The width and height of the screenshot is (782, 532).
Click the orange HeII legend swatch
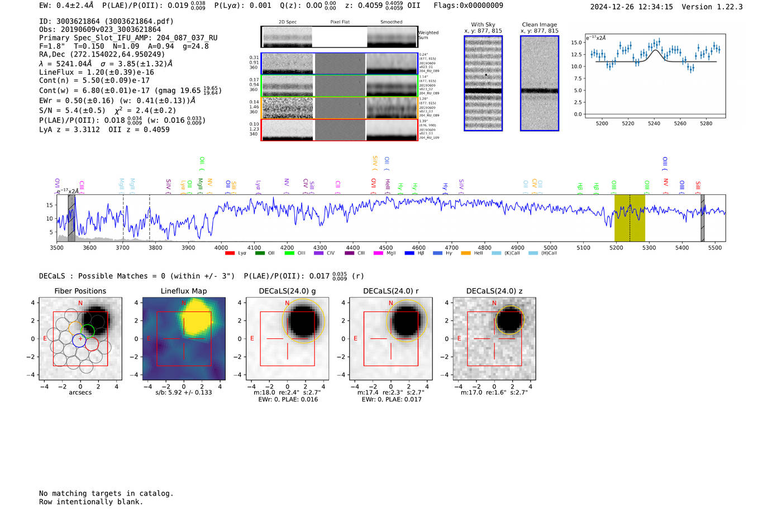click(x=466, y=253)
